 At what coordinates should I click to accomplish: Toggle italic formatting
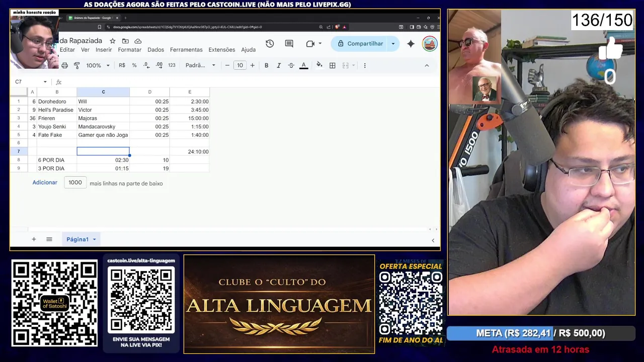279,65
